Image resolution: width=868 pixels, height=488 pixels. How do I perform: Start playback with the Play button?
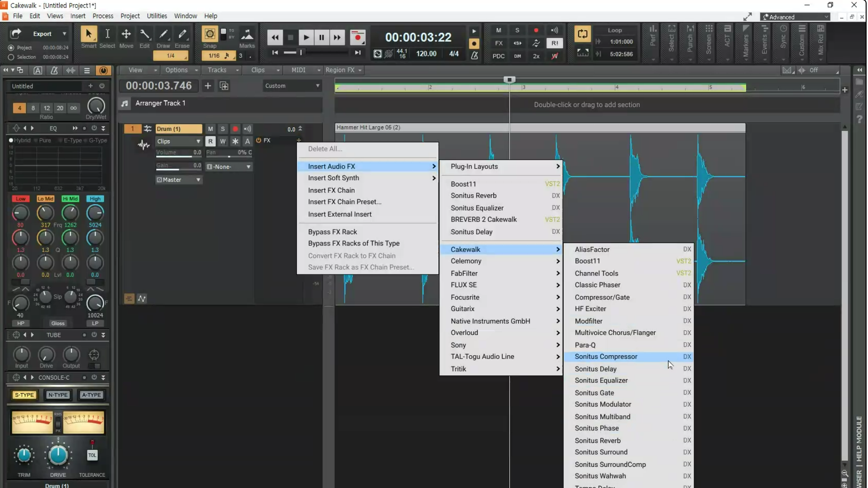click(306, 38)
